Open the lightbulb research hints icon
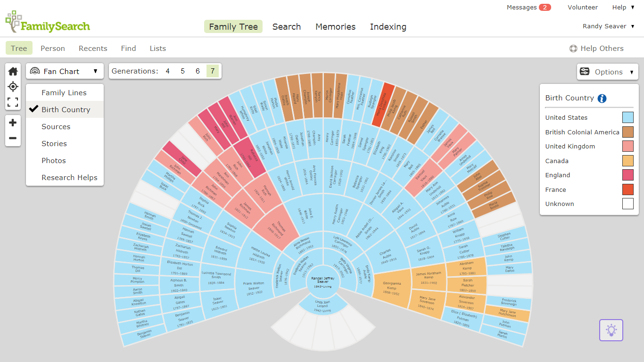The height and width of the screenshot is (362, 644). click(611, 330)
